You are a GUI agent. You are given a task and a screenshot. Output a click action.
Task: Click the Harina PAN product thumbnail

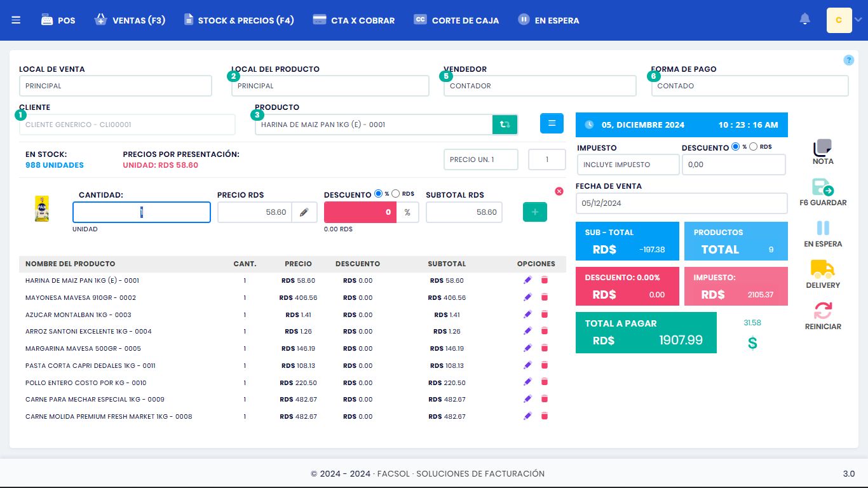click(x=42, y=209)
